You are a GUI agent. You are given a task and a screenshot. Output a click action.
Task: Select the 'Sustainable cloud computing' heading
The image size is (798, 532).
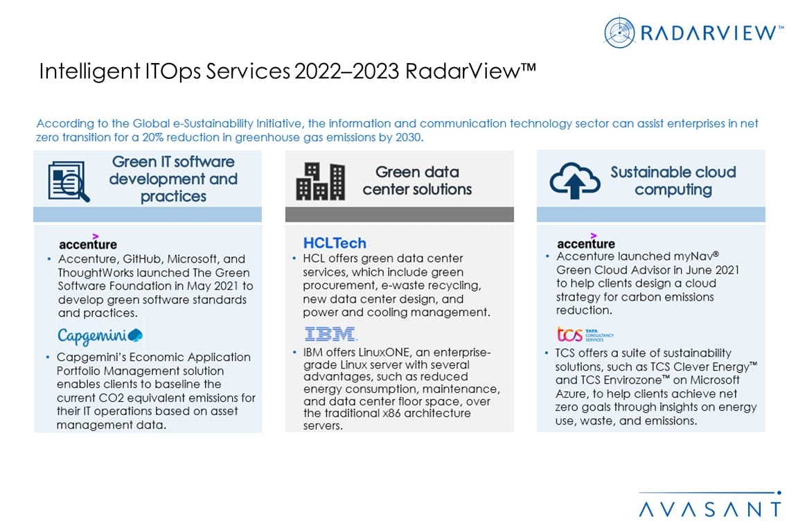tap(673, 181)
